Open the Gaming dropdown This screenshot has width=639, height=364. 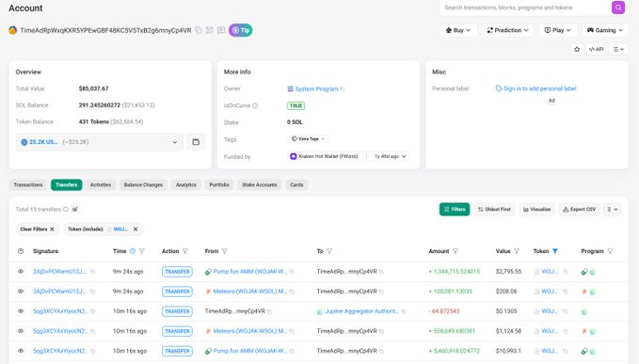click(x=605, y=30)
